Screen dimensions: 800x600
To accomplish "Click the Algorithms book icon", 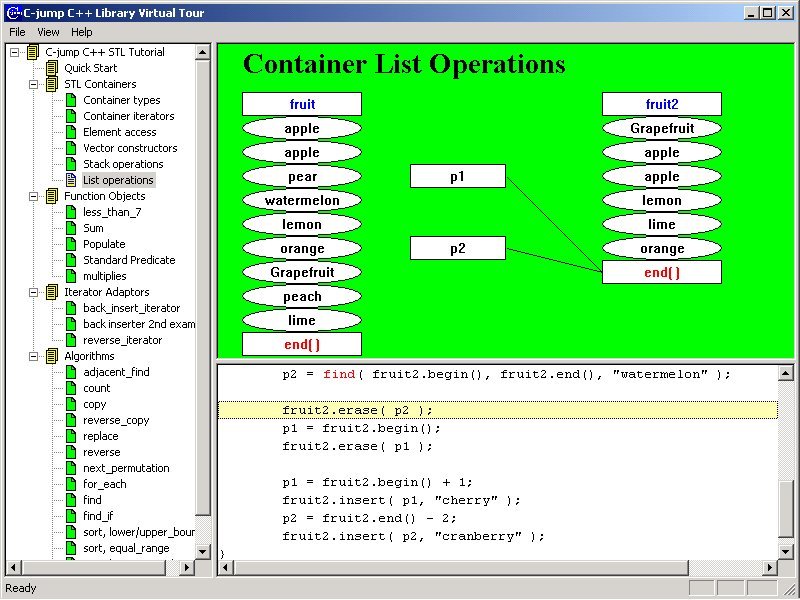I will pyautogui.click(x=52, y=356).
